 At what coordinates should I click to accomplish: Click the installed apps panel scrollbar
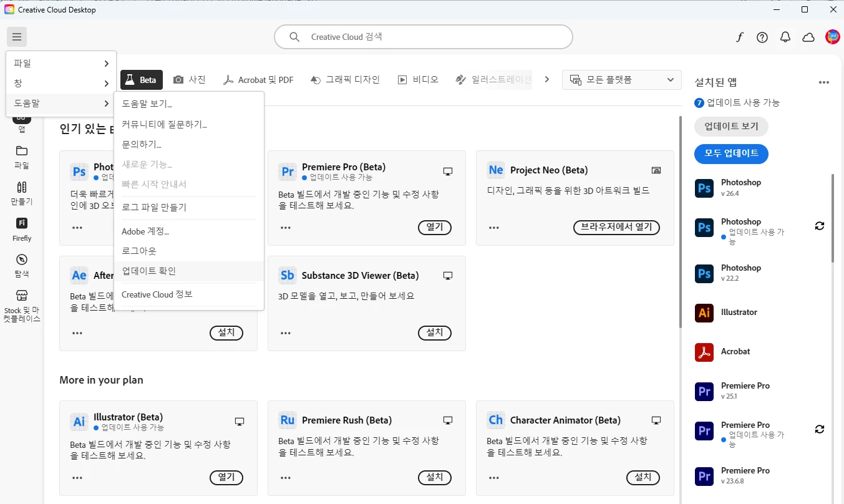(833, 218)
